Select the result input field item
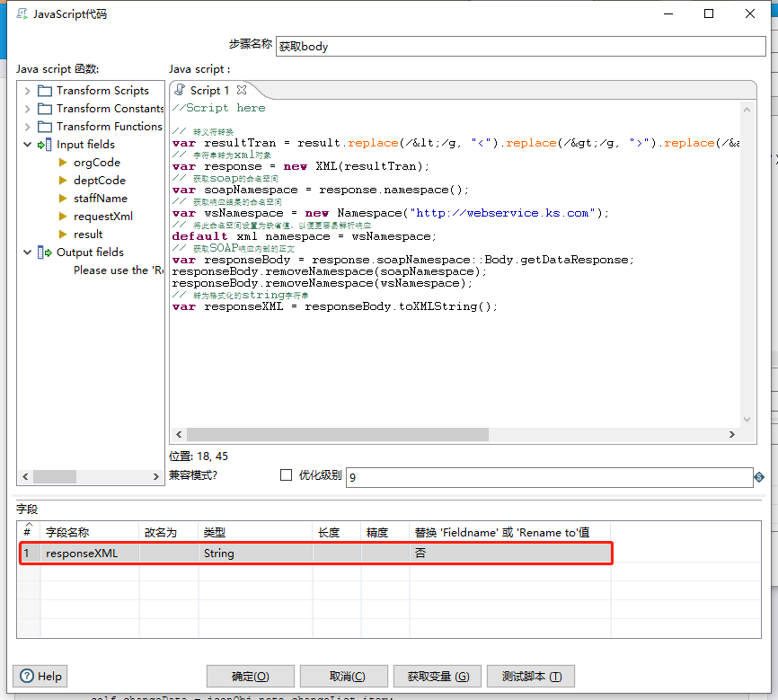This screenshot has height=700, width=778. [88, 235]
